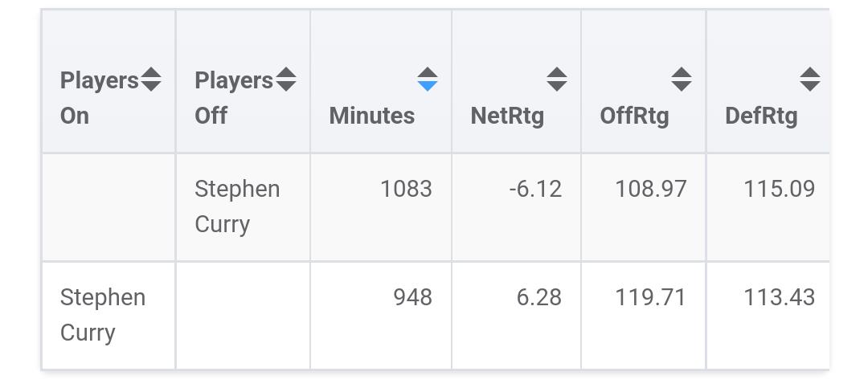Click the -6.12 NetRtg value
The width and height of the screenshot is (868, 392).
[x=535, y=190]
